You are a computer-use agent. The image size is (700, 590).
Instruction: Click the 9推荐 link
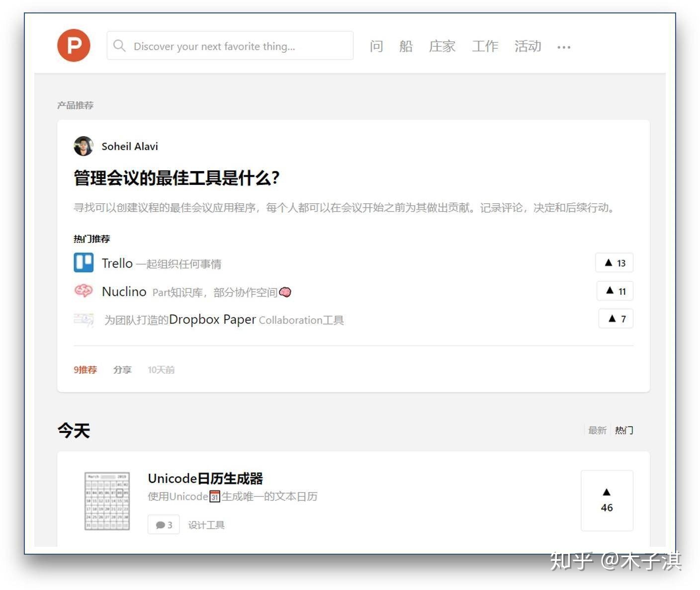pos(86,370)
